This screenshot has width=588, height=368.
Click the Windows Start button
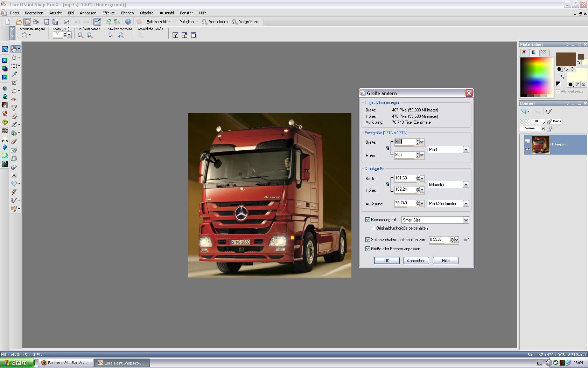point(17,363)
